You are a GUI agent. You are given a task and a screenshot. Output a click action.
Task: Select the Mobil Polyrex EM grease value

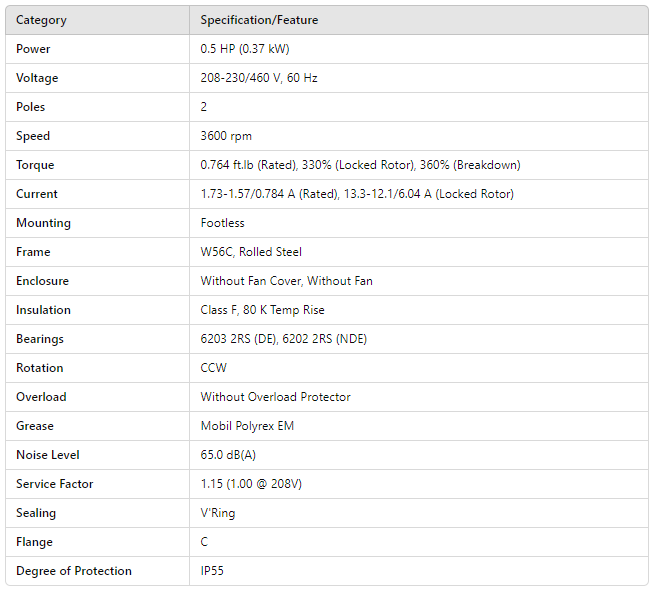pyautogui.click(x=247, y=426)
